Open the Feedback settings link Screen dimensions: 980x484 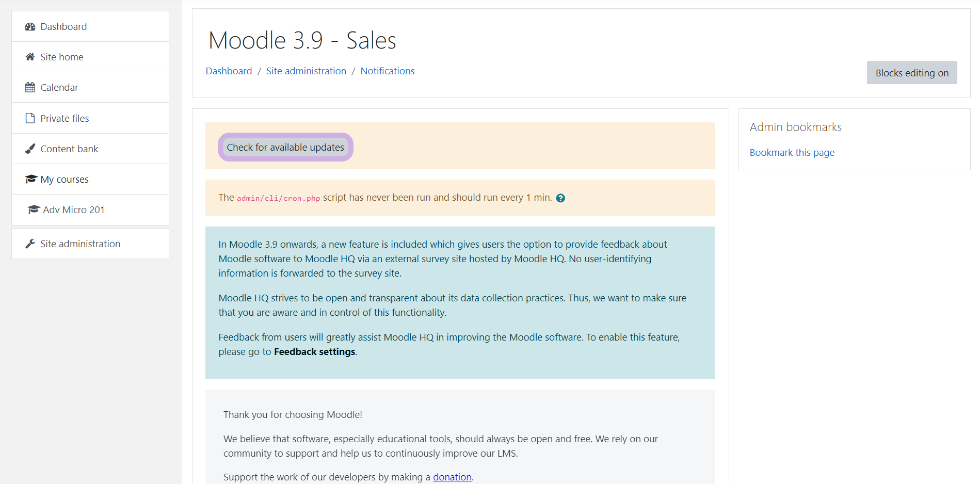coord(314,352)
